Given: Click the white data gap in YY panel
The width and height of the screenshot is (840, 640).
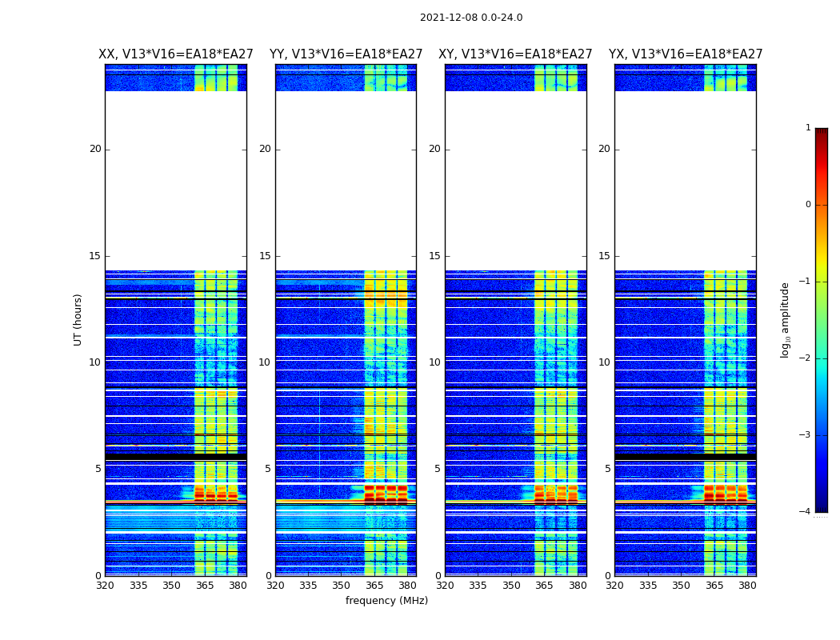Looking at the screenshot, I should tap(346, 180).
